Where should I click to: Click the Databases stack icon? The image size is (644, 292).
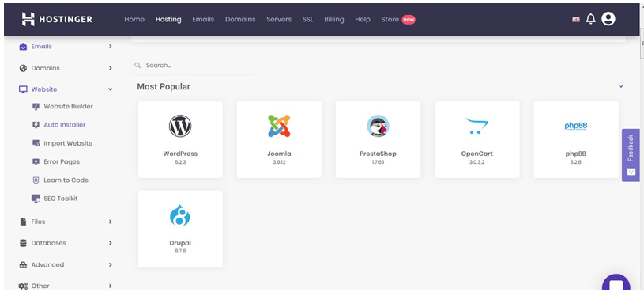pyautogui.click(x=23, y=243)
